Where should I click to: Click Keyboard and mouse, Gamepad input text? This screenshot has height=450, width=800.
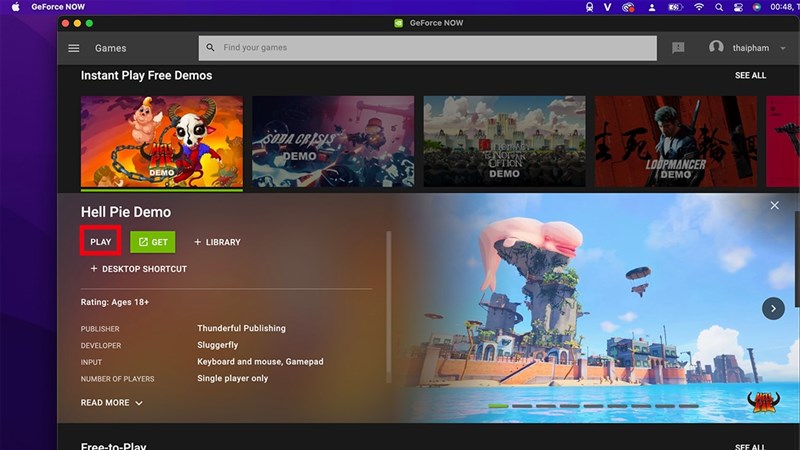(x=260, y=362)
